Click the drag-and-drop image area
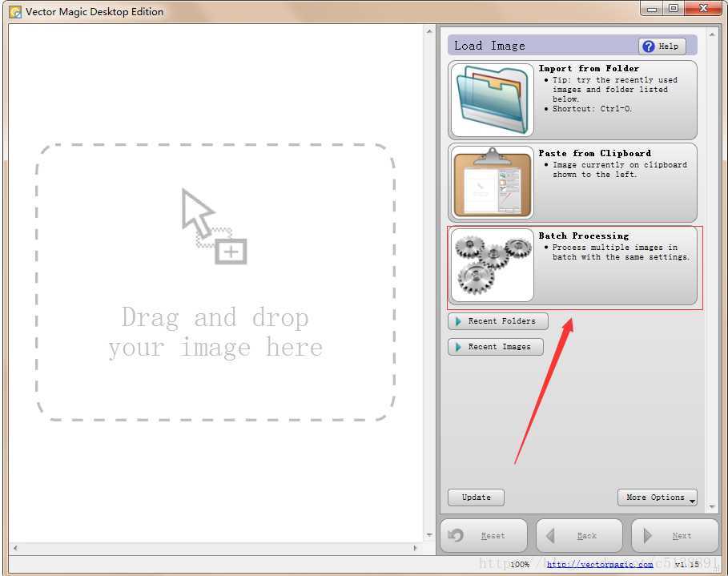 tap(215, 282)
